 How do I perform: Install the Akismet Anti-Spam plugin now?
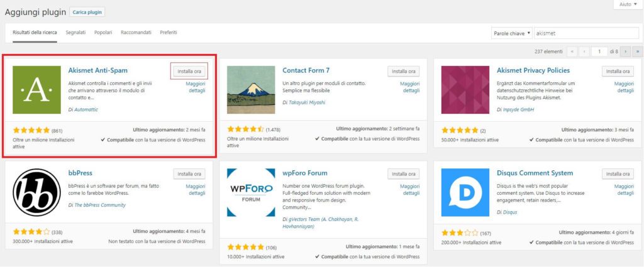(x=189, y=71)
